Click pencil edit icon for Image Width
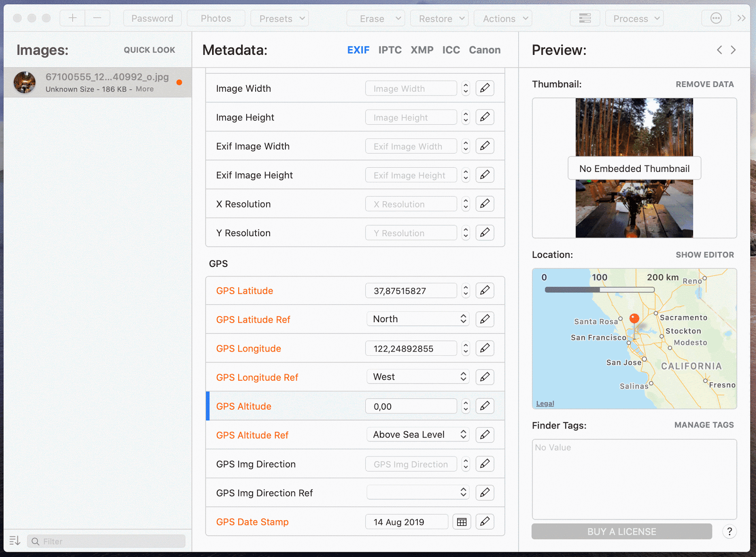This screenshot has width=756, height=557. click(x=485, y=88)
